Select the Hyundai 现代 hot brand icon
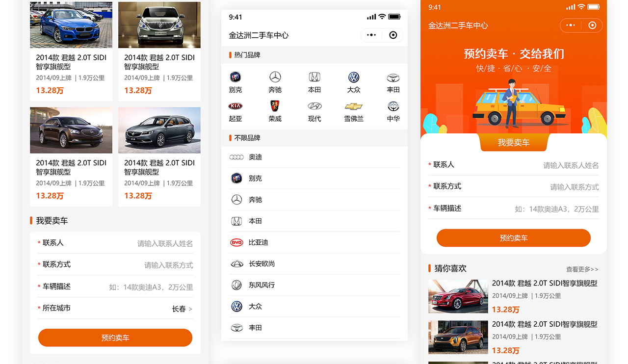This screenshot has height=364, width=628. pos(314,106)
